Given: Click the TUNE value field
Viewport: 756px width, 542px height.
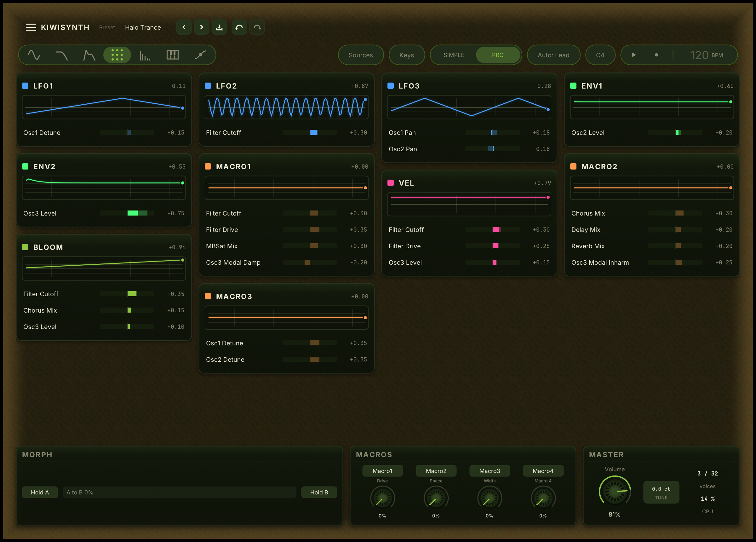Looking at the screenshot, I should tap(661, 492).
